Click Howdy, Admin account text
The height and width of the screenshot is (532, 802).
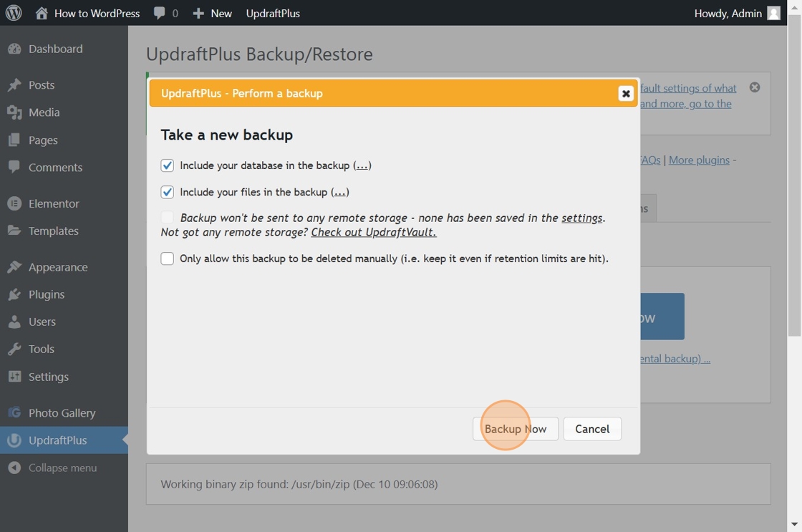pyautogui.click(x=728, y=14)
